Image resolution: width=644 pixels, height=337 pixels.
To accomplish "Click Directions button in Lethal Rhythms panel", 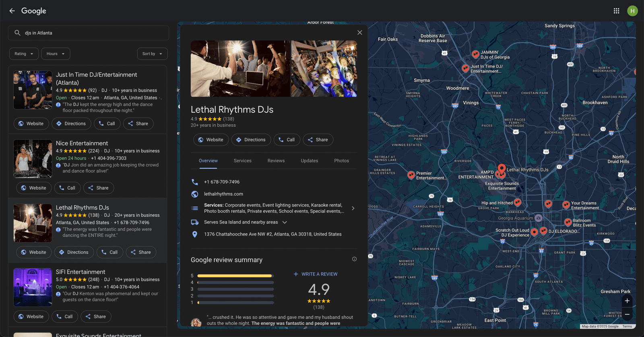I will coord(251,140).
